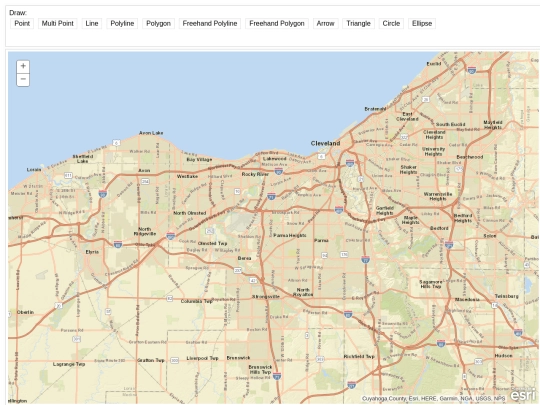Click the Parma Heights map label
540x405 pixels.
pyautogui.click(x=290, y=236)
